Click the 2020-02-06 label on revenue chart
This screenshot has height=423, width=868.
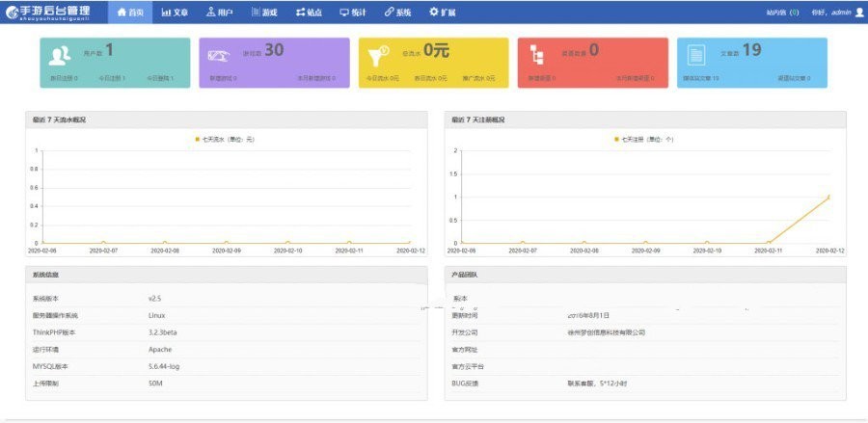pyautogui.click(x=42, y=251)
